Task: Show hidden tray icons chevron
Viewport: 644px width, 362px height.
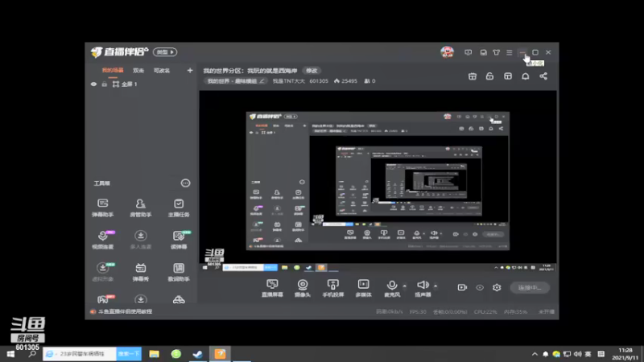Action: [x=535, y=354]
